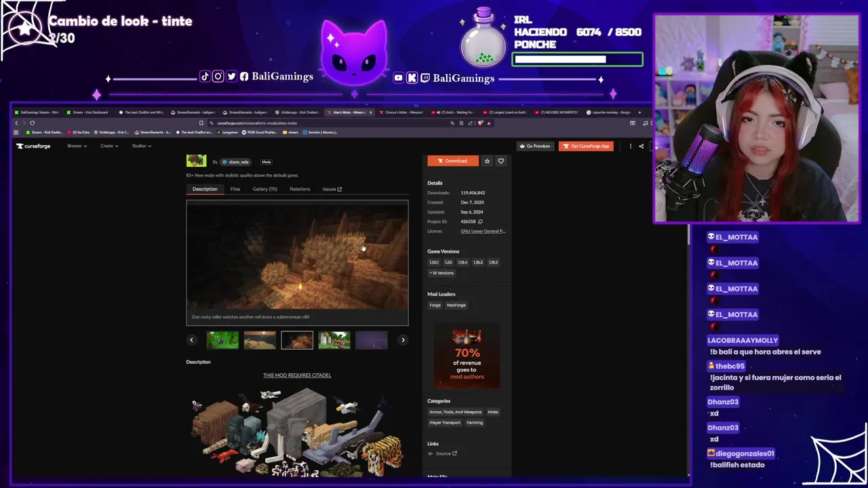Open the YouTube bookmark
The height and width of the screenshot is (488, 868).
79,132
